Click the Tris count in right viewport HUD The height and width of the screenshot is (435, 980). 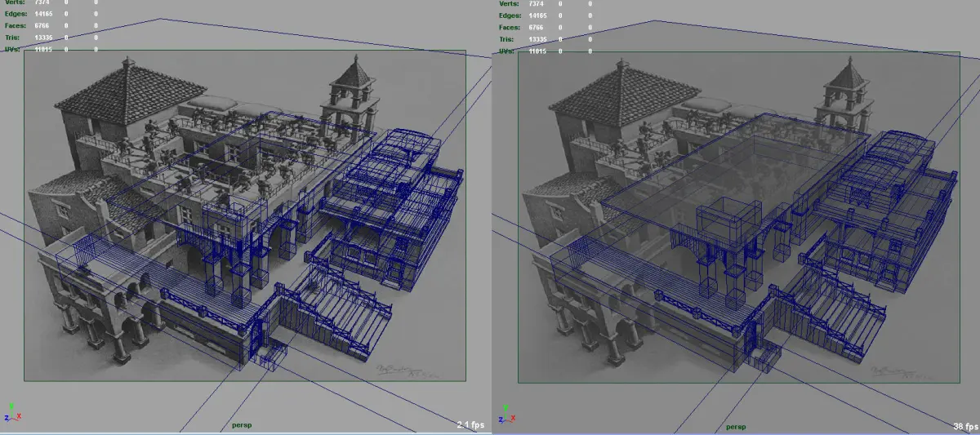(537, 38)
